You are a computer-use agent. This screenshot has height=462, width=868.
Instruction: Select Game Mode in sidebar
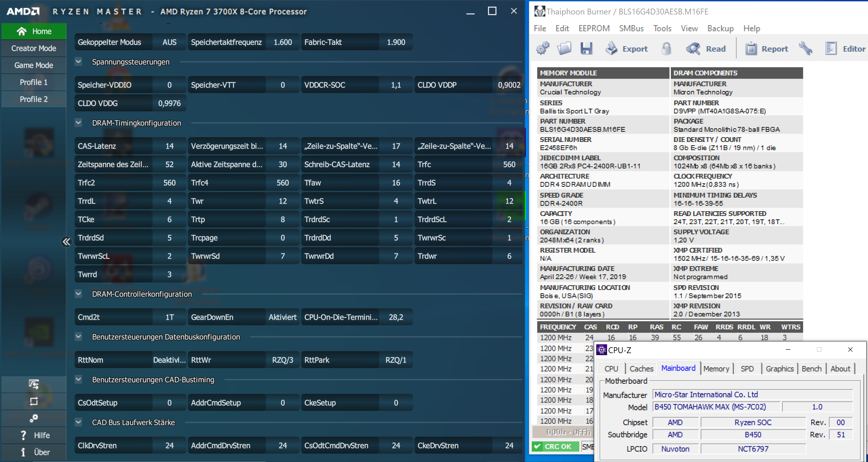(34, 65)
